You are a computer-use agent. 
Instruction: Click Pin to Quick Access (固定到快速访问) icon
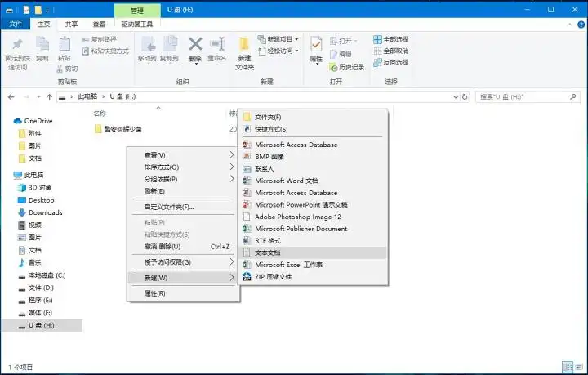(x=16, y=51)
